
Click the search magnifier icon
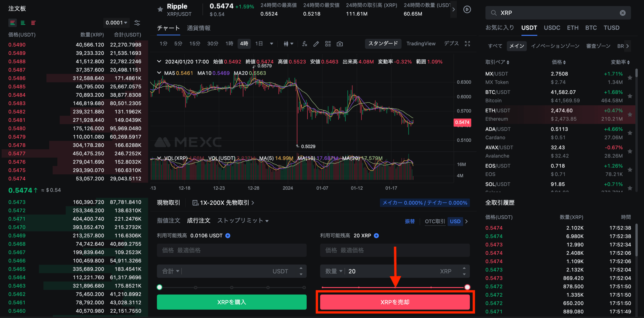[494, 13]
